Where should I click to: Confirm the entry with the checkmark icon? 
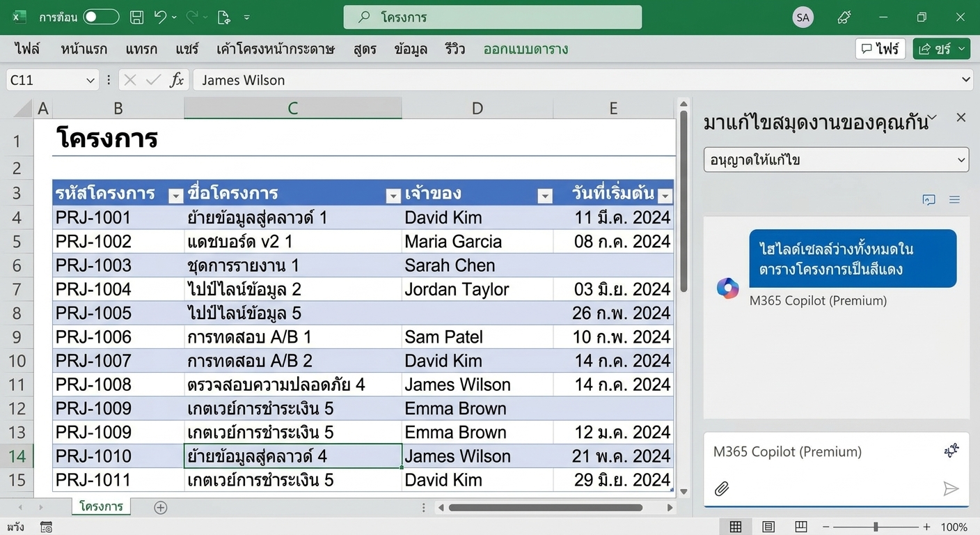[x=154, y=81]
